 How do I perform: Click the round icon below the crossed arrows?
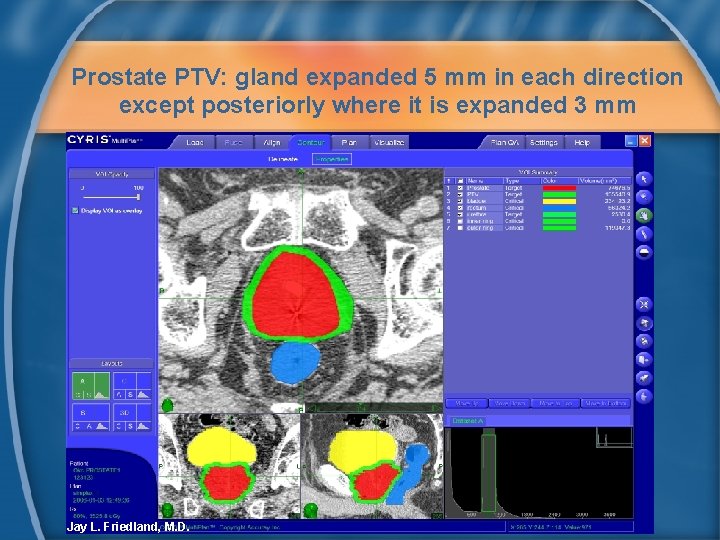(x=644, y=323)
